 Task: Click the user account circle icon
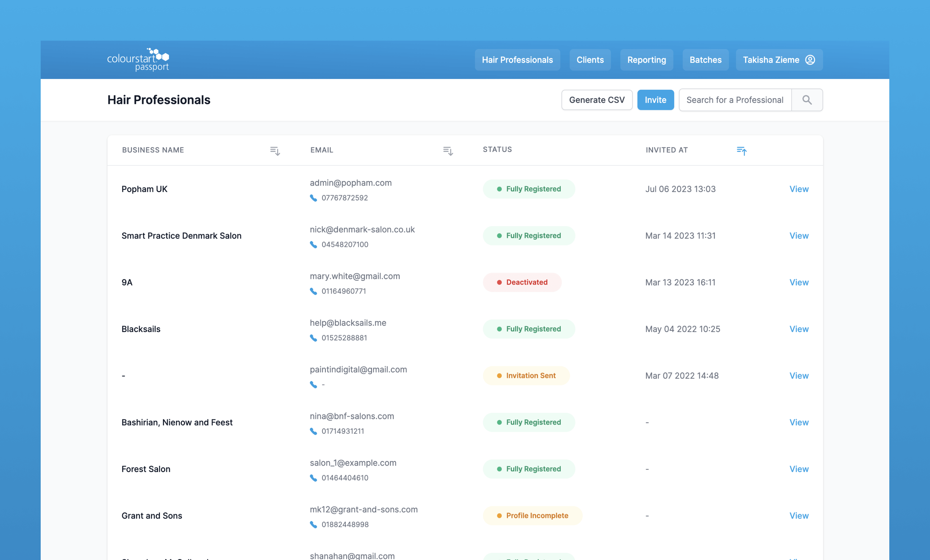pyautogui.click(x=810, y=60)
